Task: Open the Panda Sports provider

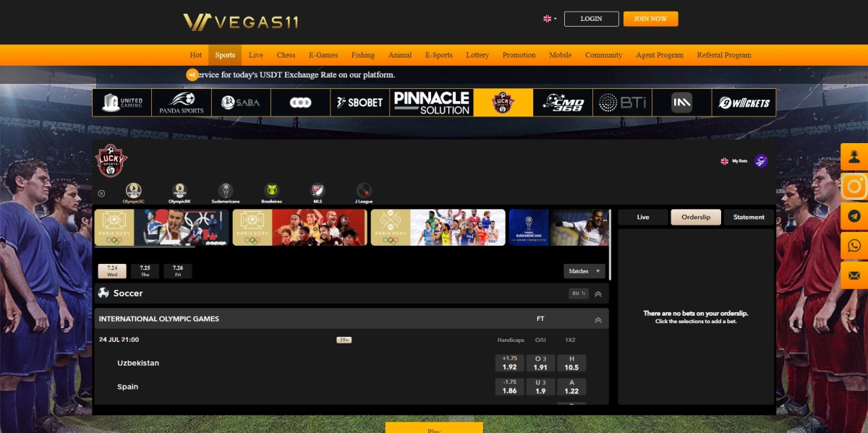Action: click(x=182, y=103)
